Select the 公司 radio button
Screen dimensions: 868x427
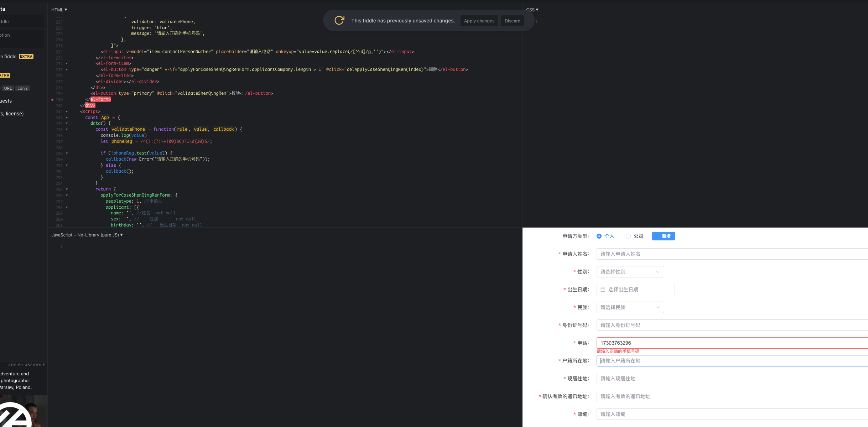(x=629, y=236)
